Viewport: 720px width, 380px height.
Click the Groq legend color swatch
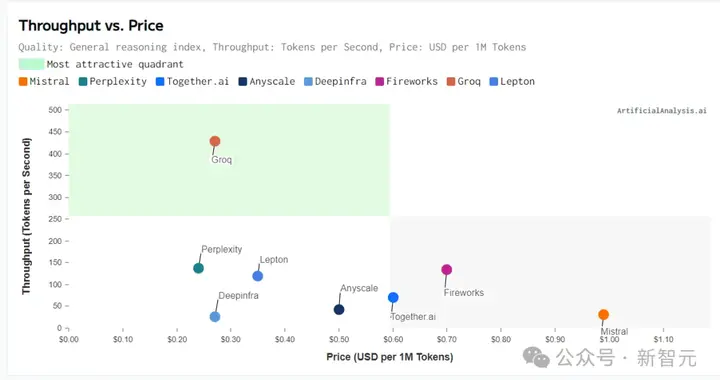coord(451,82)
